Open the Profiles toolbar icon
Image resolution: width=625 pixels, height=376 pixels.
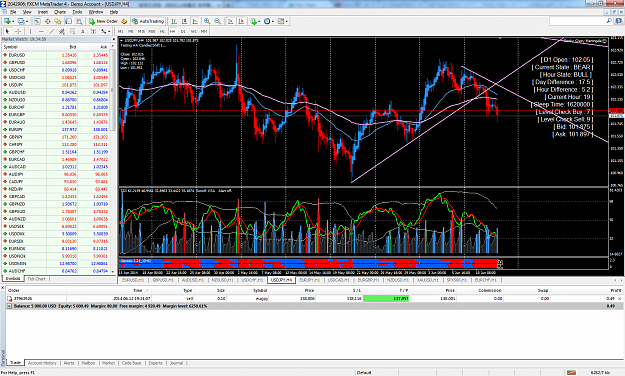pyautogui.click(x=20, y=21)
